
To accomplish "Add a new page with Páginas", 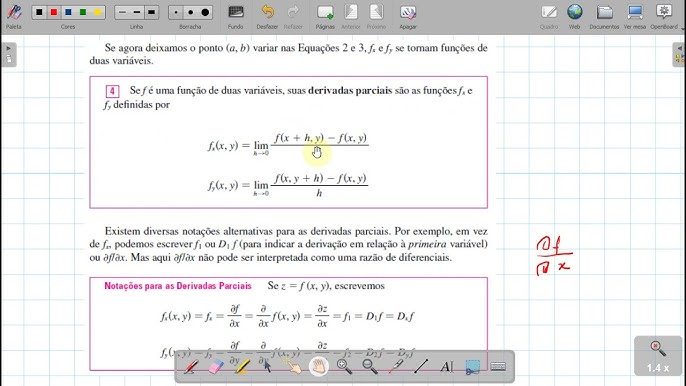I will pyautogui.click(x=325, y=16).
